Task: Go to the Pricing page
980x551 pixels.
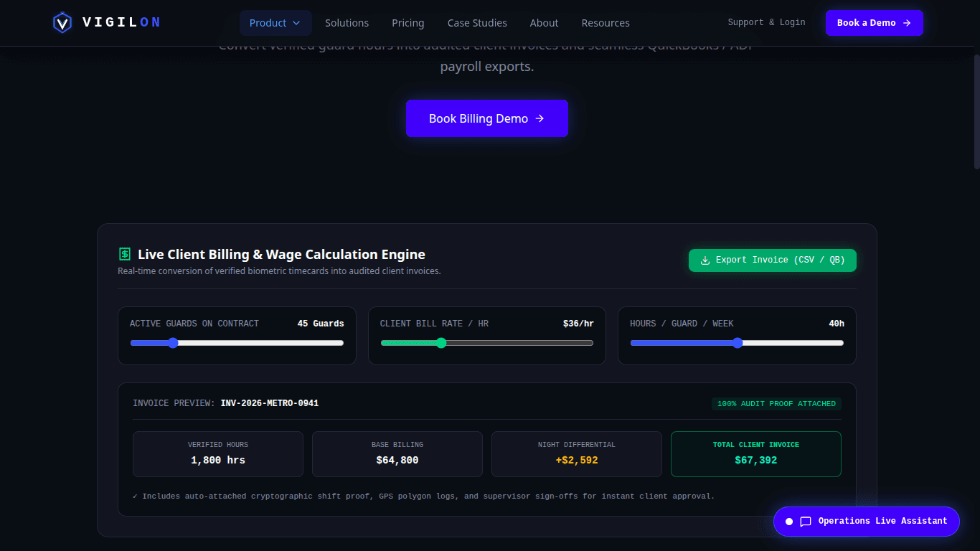Action: [x=408, y=23]
